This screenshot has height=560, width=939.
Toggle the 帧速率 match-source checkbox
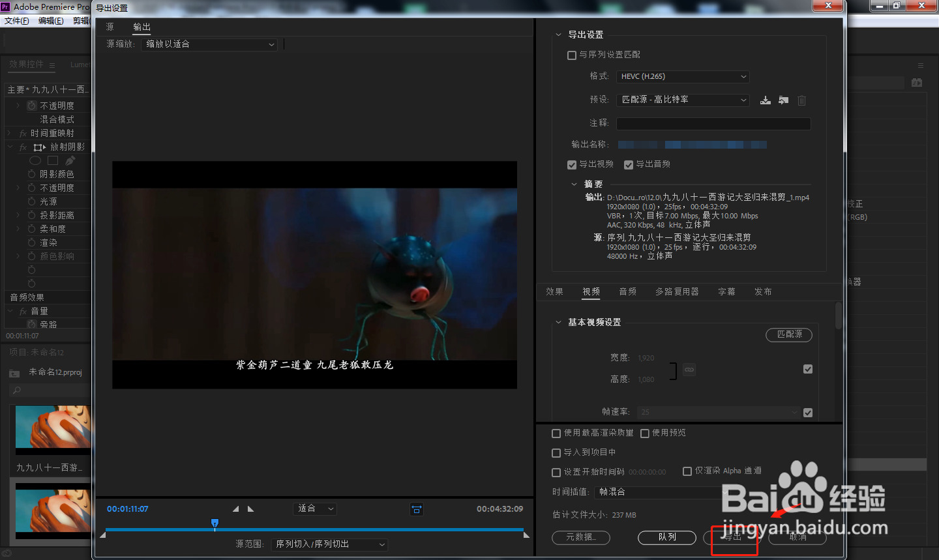(808, 413)
